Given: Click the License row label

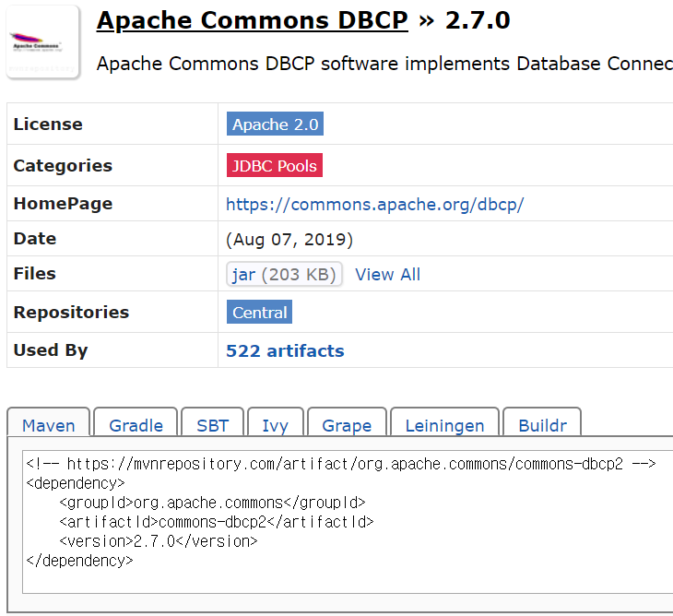Looking at the screenshot, I should [48, 124].
